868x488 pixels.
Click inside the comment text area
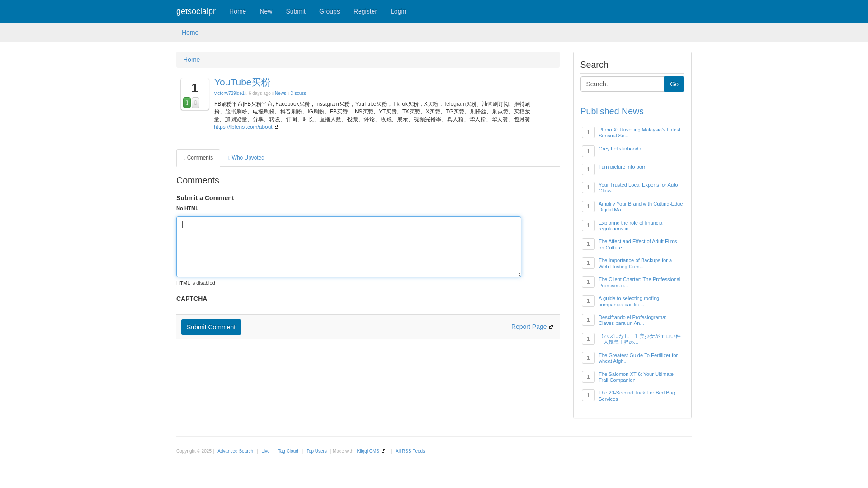[349, 247]
